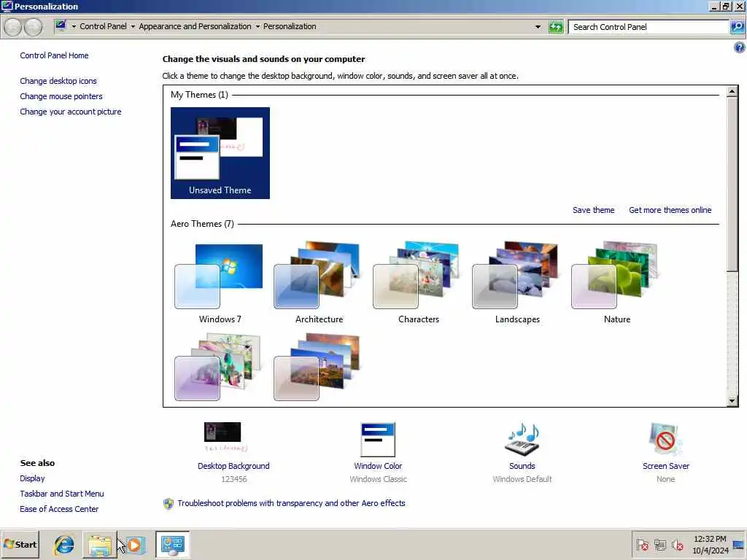Click the Action Center flag tray icon
The image size is (747, 560).
point(642,544)
